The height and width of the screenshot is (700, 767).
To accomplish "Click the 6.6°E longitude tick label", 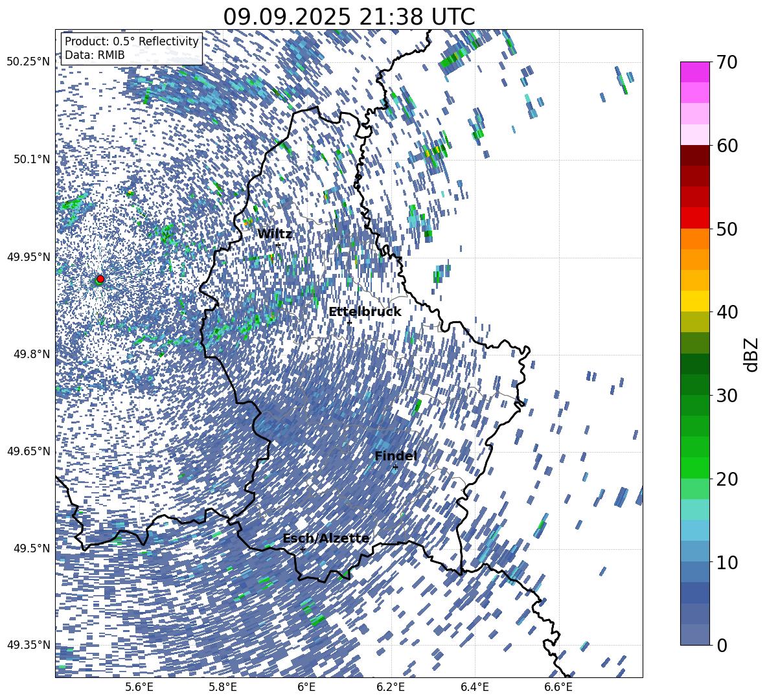I will (558, 687).
